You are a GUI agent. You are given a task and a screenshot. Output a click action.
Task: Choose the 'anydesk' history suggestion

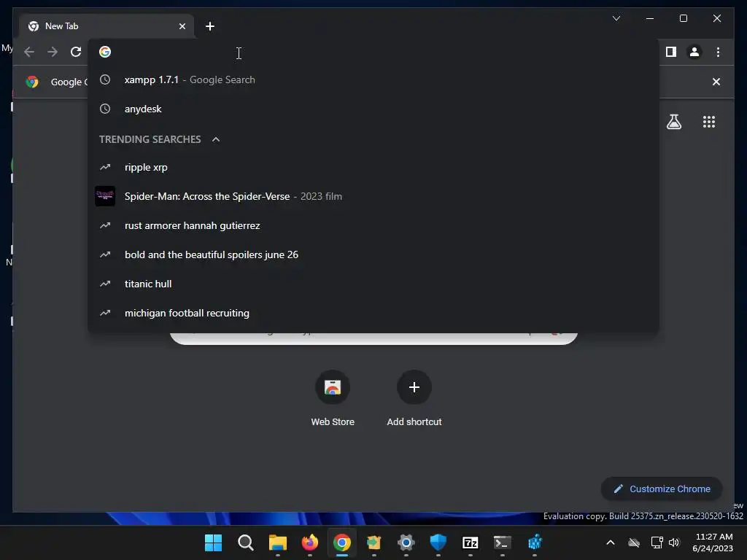(x=373, y=109)
